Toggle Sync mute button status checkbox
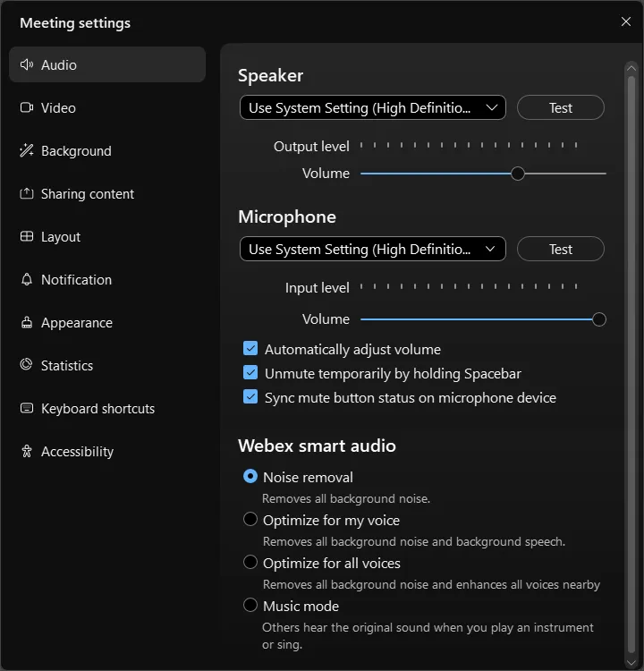The height and width of the screenshot is (671, 644). pyautogui.click(x=250, y=397)
